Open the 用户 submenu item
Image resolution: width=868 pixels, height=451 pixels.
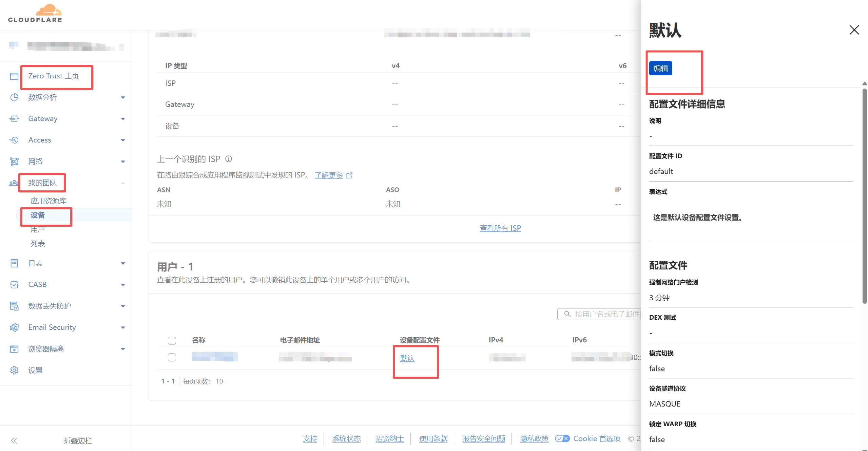point(38,229)
